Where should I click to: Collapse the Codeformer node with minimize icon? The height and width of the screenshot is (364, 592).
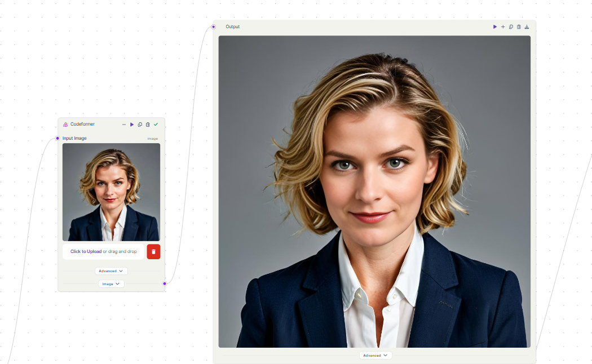(x=124, y=125)
